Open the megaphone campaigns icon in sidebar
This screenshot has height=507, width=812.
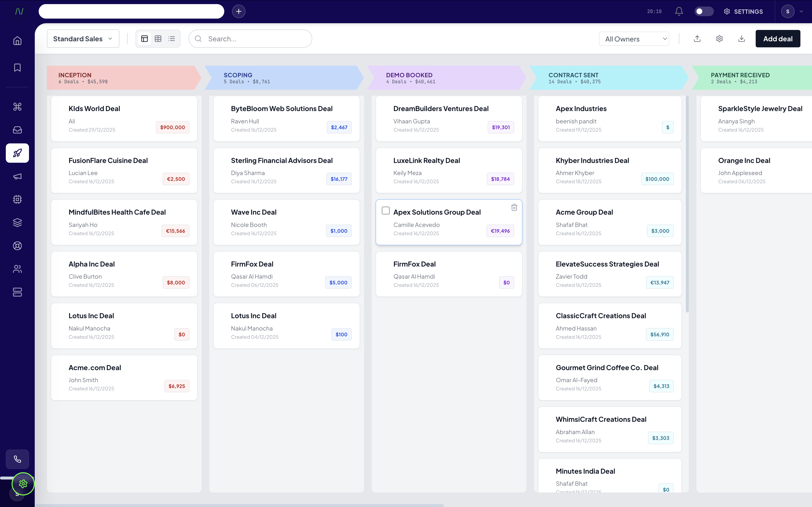[x=17, y=176]
